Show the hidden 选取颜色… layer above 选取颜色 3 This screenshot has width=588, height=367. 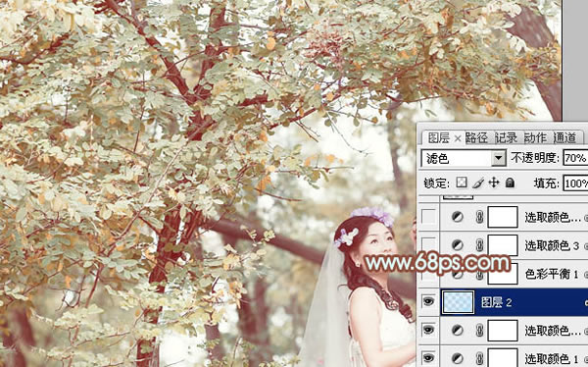428,217
